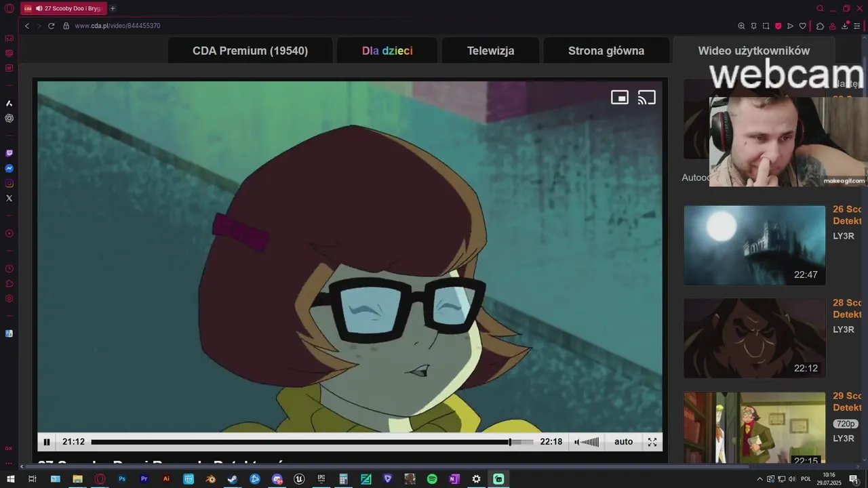Open '29 Sco...' video title link
This screenshot has width=868, height=488.
(847, 401)
